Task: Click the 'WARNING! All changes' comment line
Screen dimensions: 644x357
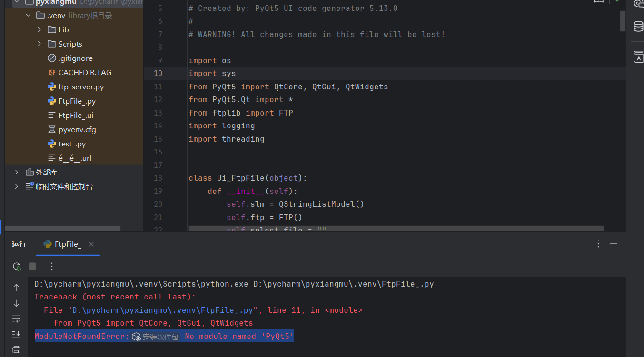Action: click(x=317, y=34)
